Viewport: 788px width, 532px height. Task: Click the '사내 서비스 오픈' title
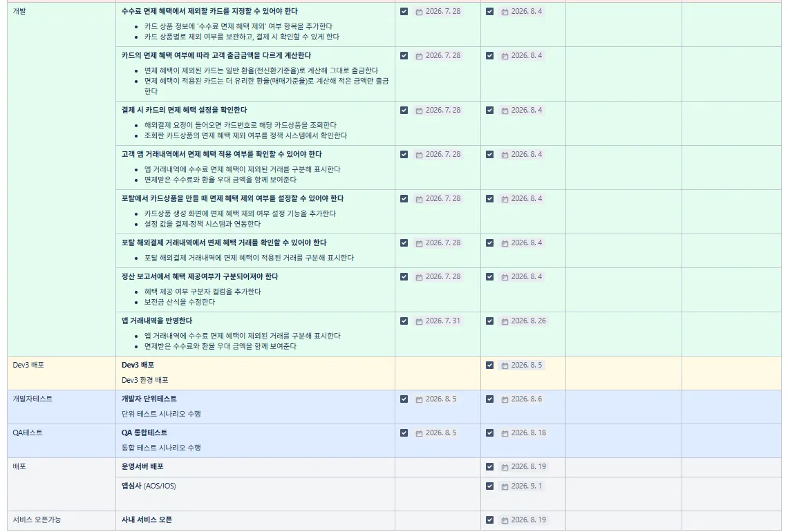[147, 520]
